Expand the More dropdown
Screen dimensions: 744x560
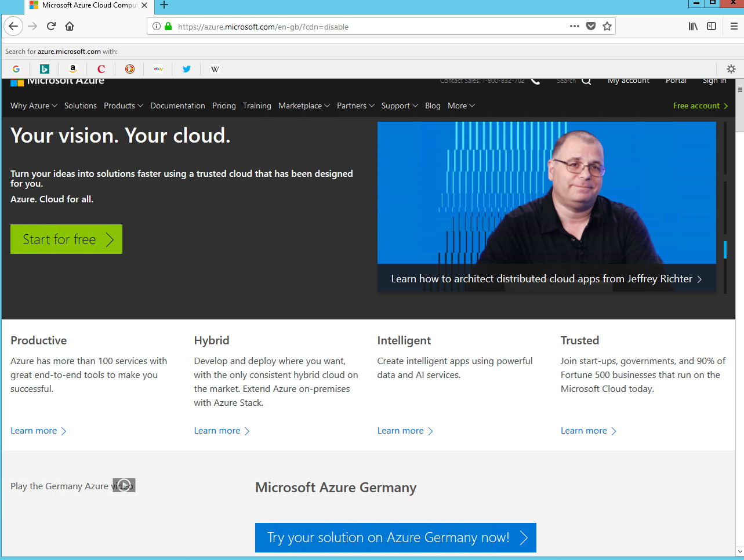[462, 106]
